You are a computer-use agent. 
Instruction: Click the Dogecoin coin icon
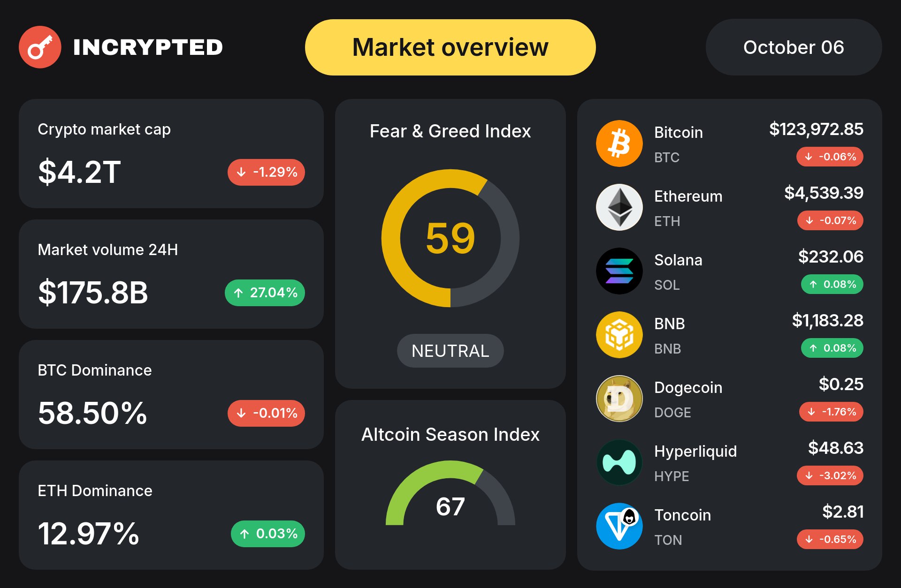(619, 399)
